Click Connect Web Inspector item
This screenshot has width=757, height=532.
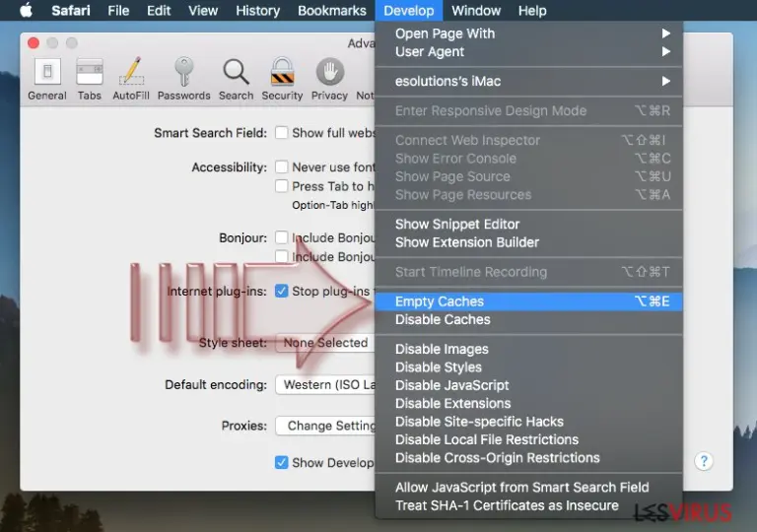[x=528, y=140]
